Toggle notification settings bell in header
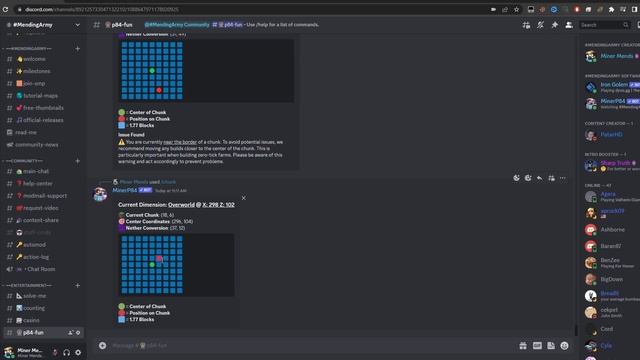 pos(540,25)
